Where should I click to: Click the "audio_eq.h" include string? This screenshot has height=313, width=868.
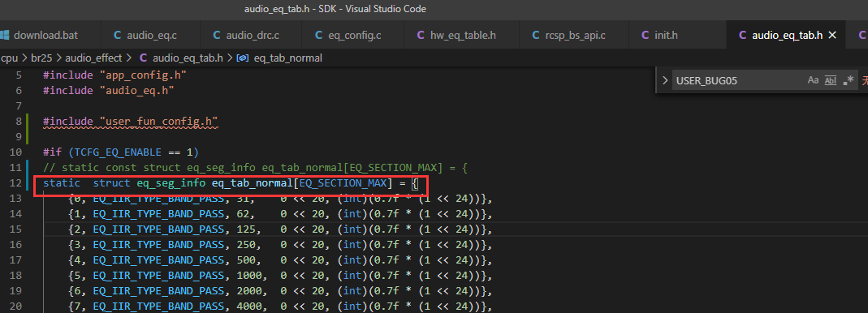click(x=136, y=90)
